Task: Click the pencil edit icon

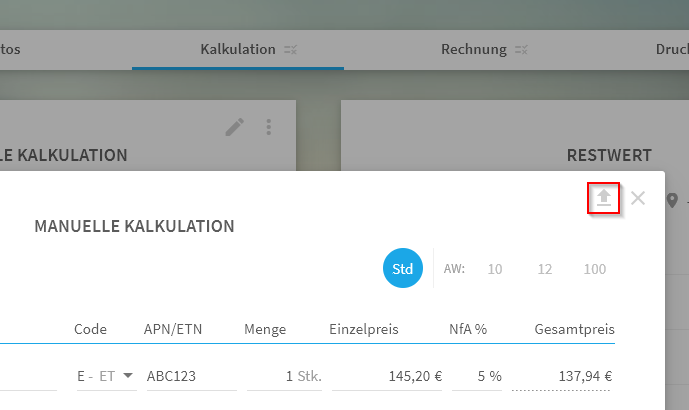Action: tap(235, 127)
